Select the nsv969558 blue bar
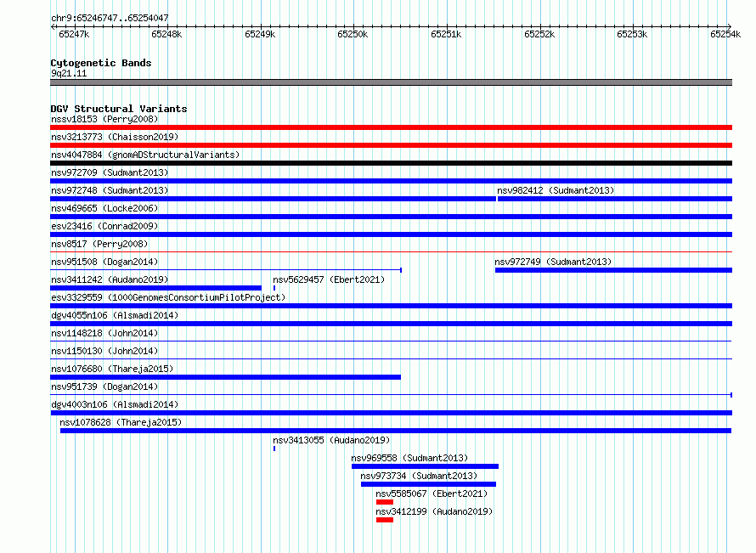The height and width of the screenshot is (553, 756). [425, 466]
